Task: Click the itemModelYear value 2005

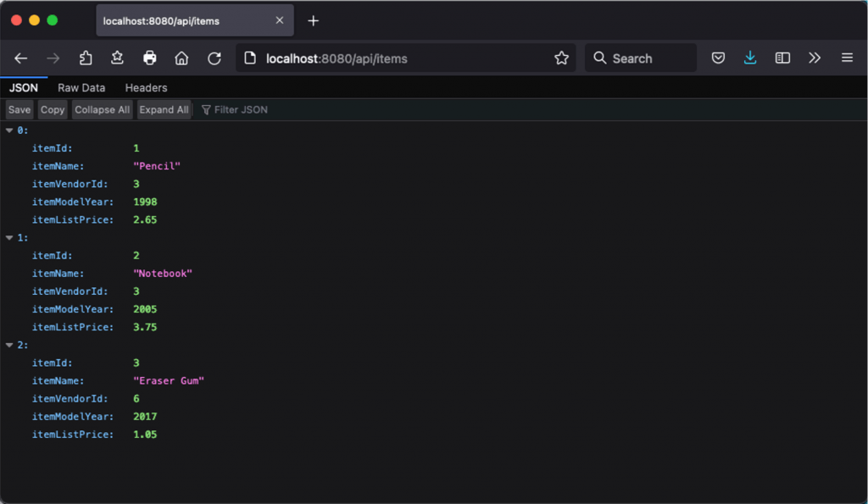Action: pyautogui.click(x=145, y=309)
